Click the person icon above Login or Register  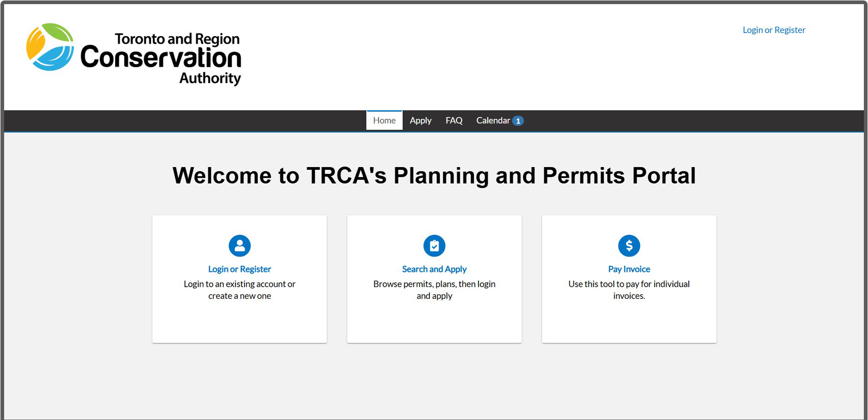point(239,246)
